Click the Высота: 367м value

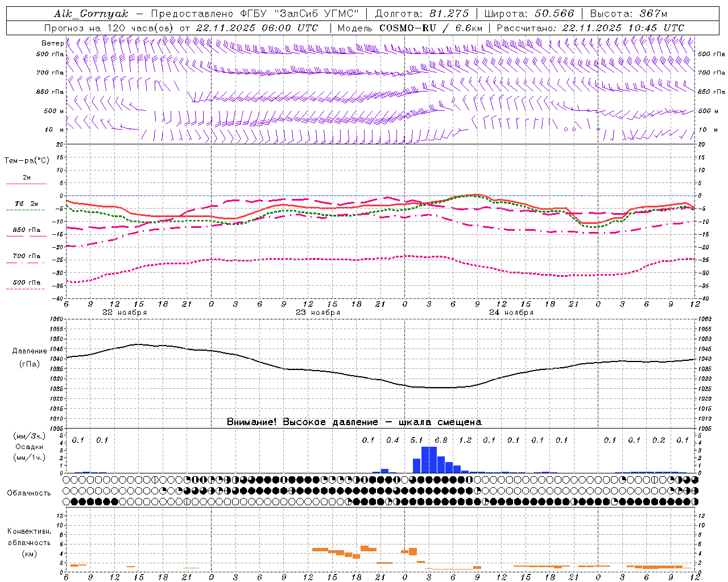(x=628, y=14)
